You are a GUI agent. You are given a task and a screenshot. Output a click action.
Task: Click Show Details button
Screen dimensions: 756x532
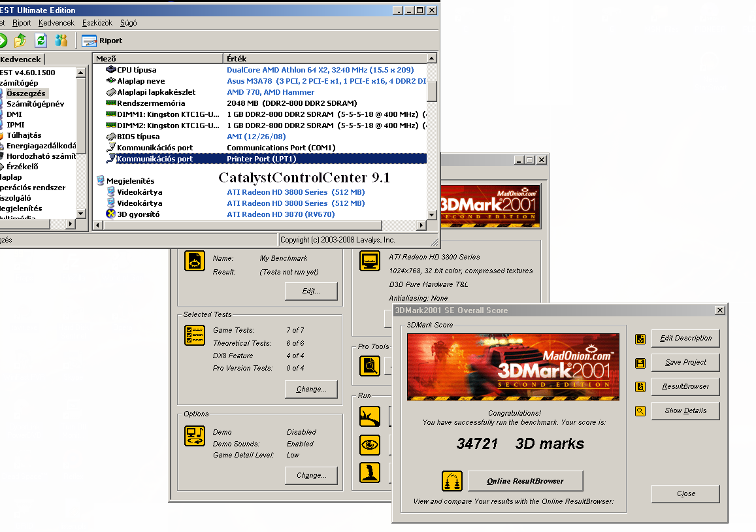click(x=685, y=410)
